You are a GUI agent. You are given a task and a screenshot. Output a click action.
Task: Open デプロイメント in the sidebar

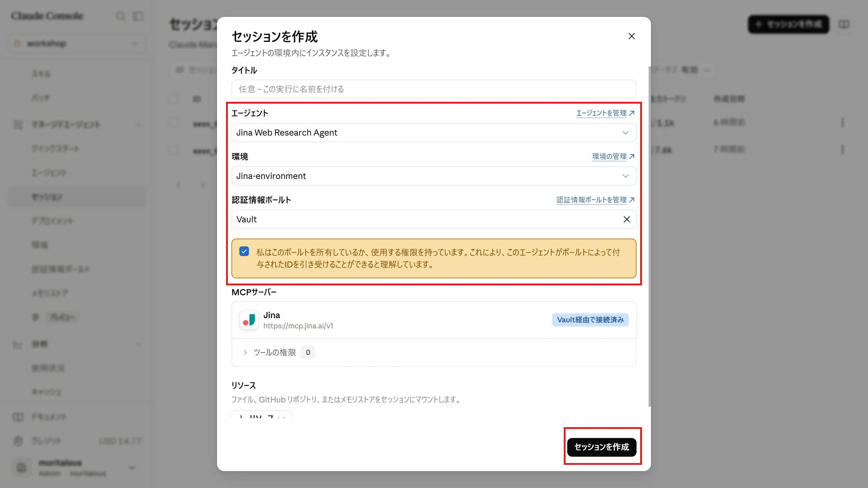coord(52,221)
